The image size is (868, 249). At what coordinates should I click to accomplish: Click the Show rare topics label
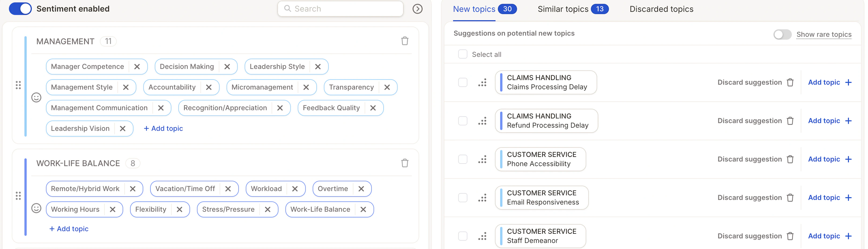click(824, 34)
